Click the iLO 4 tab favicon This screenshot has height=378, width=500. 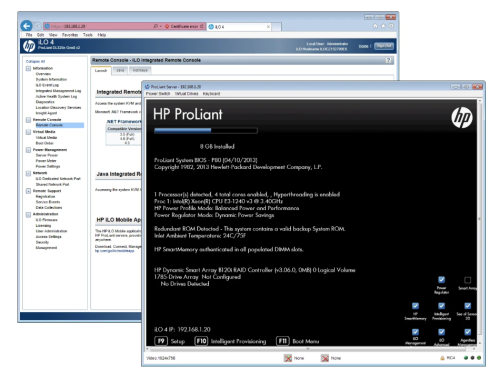(x=211, y=27)
